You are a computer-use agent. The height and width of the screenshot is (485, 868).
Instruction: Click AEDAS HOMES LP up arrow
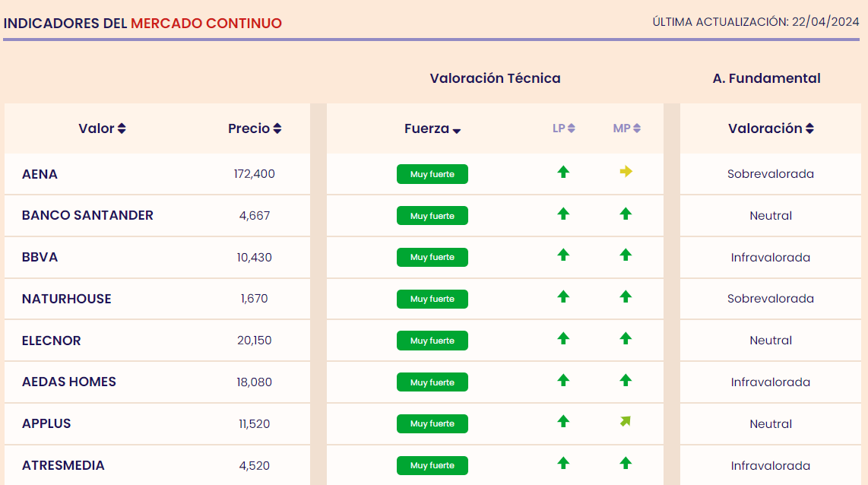click(563, 379)
